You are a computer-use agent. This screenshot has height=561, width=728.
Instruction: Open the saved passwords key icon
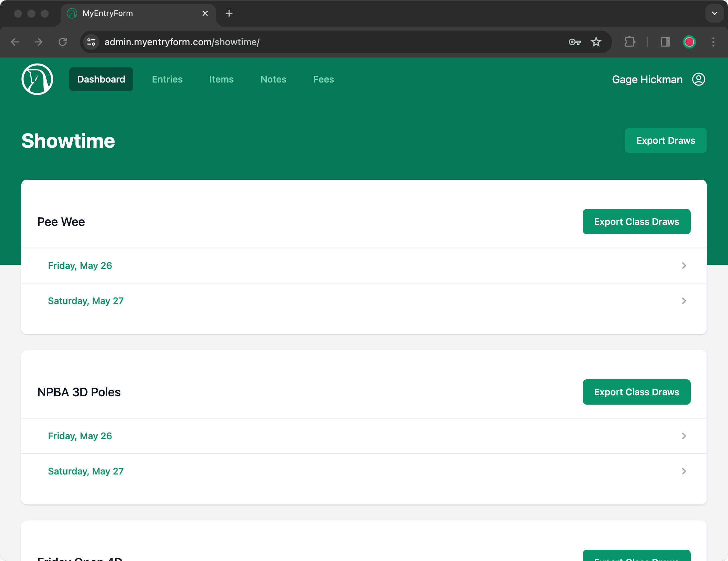(574, 42)
